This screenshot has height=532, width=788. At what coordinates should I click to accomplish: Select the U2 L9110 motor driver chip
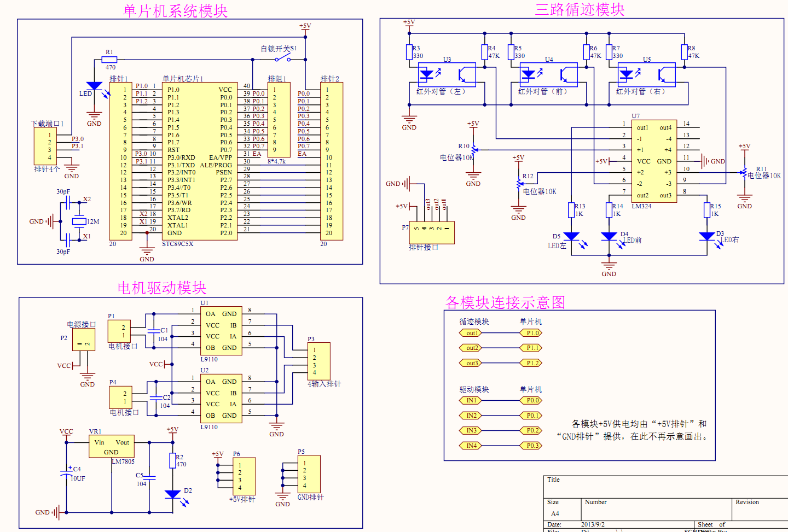pyautogui.click(x=221, y=399)
